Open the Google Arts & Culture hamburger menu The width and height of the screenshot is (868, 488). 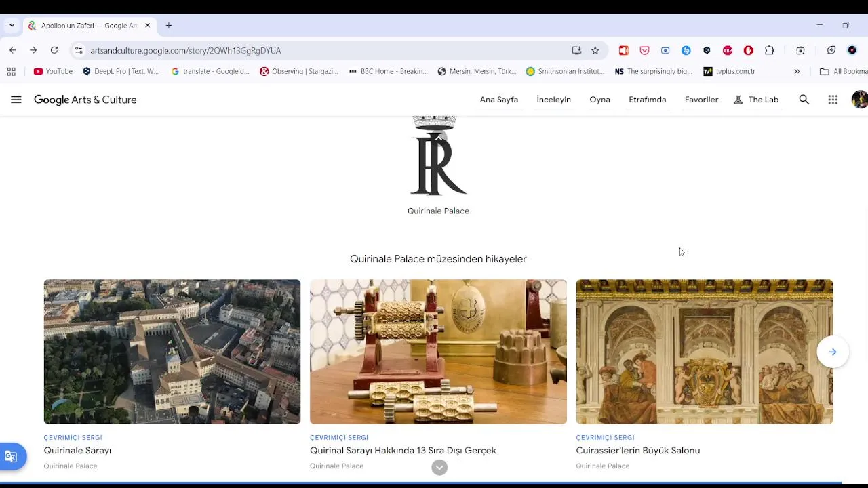[16, 100]
